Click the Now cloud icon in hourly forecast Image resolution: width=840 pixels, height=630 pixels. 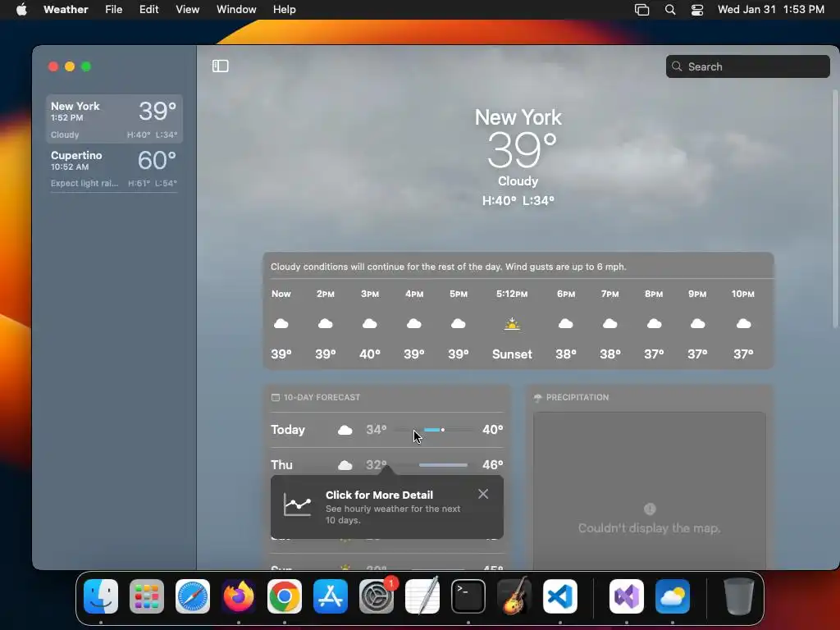click(281, 323)
